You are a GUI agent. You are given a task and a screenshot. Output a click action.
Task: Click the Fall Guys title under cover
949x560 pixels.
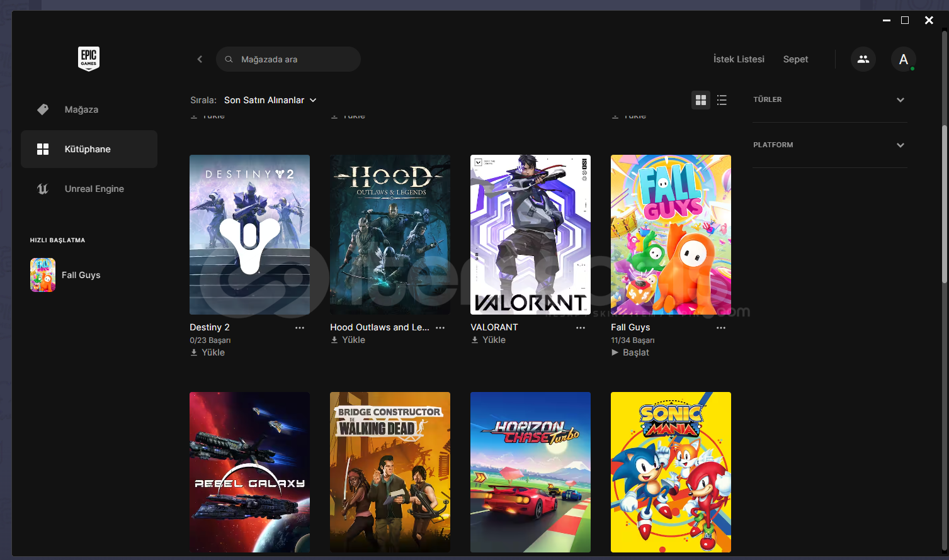[630, 327]
